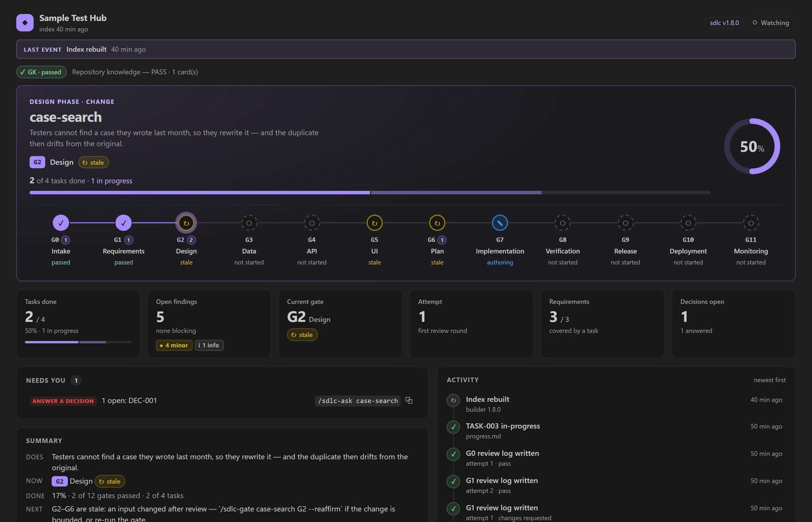This screenshot has height=522, width=812.
Task: Open the G7 Implementation authoring node
Action: tap(500, 223)
